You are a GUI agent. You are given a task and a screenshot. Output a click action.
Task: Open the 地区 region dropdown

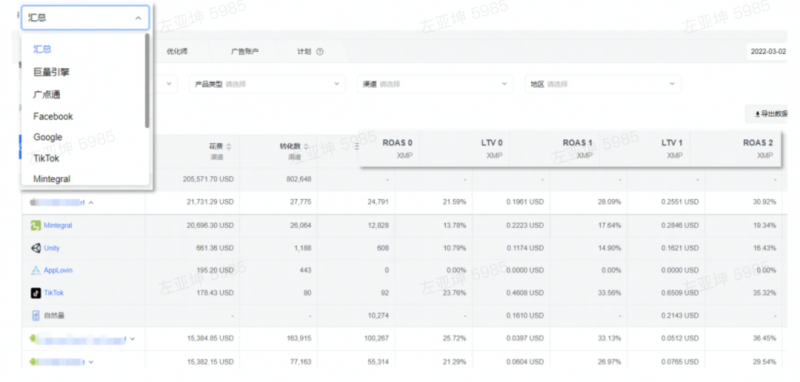[603, 84]
